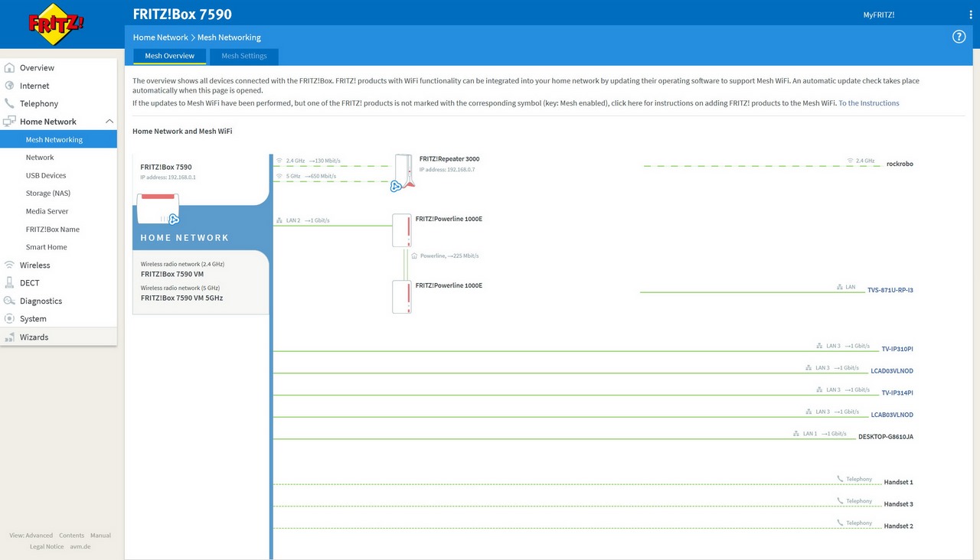The image size is (980, 560).
Task: Click Home Network in the breadcrumb
Action: [x=160, y=37]
